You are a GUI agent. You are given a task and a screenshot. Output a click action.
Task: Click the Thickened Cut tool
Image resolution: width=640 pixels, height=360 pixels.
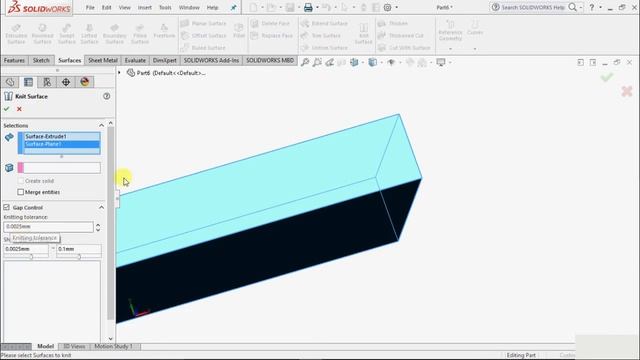click(400, 36)
